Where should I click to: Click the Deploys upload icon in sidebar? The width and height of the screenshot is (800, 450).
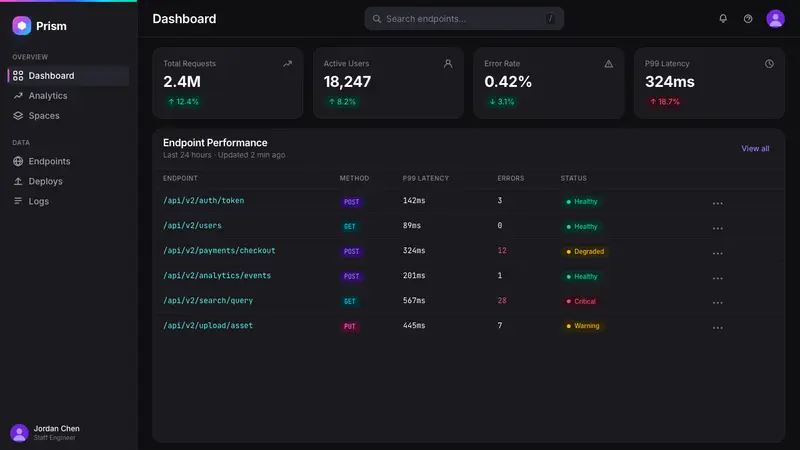(18, 181)
